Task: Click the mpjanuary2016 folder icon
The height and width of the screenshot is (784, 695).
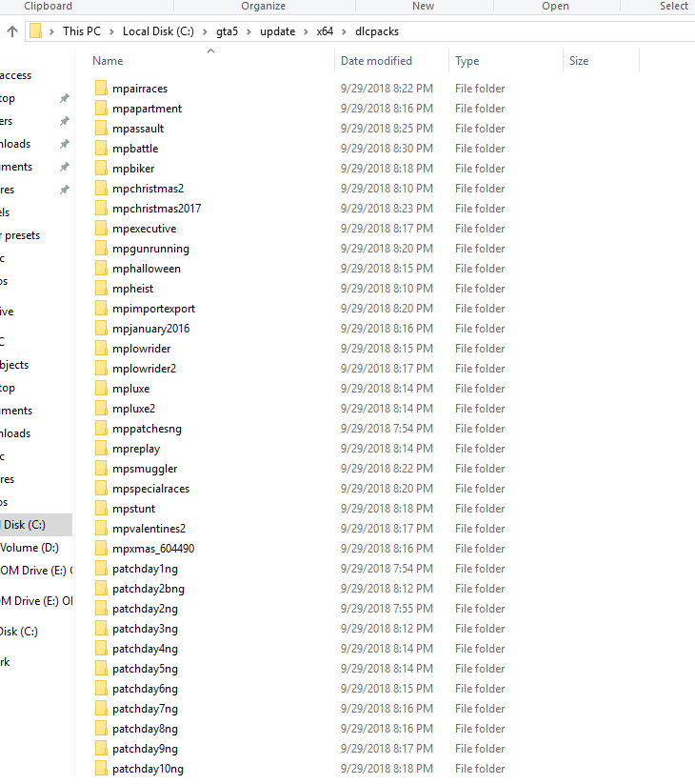Action: coord(101,328)
